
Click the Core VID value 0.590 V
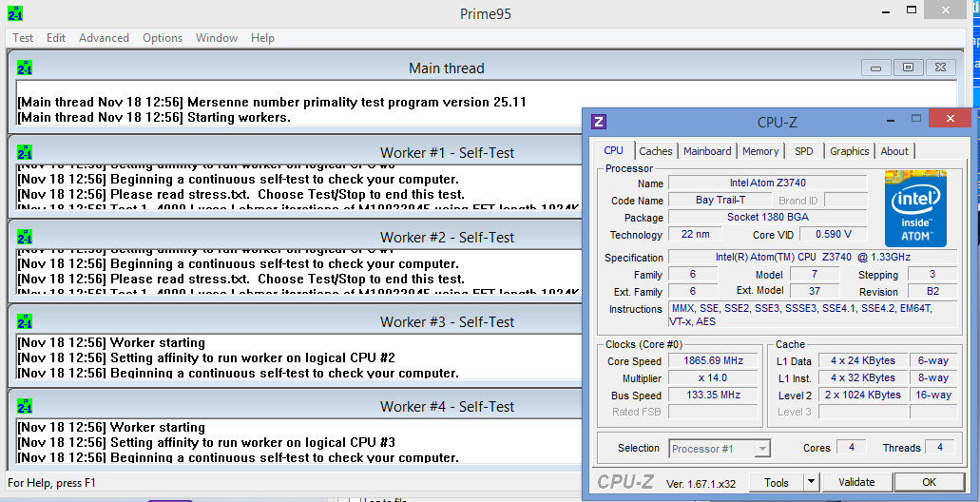(834, 235)
